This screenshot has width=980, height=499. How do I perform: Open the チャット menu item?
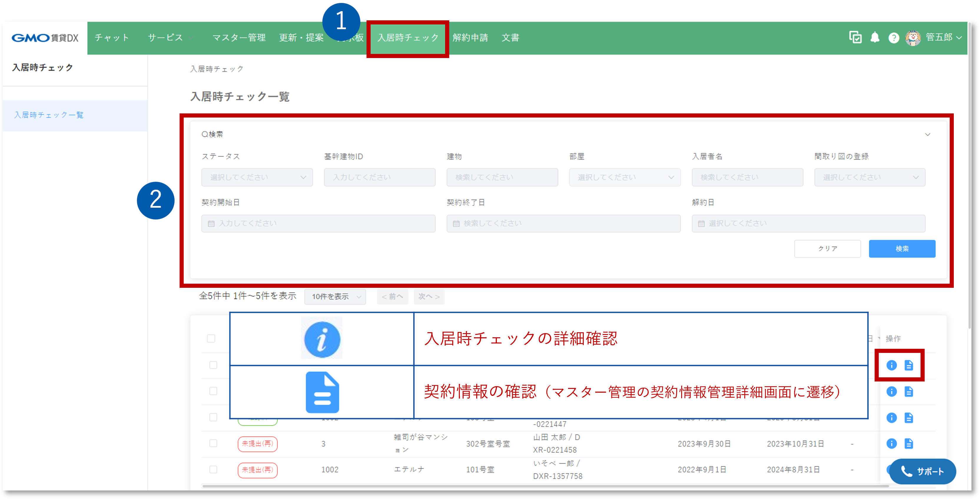pyautogui.click(x=112, y=38)
